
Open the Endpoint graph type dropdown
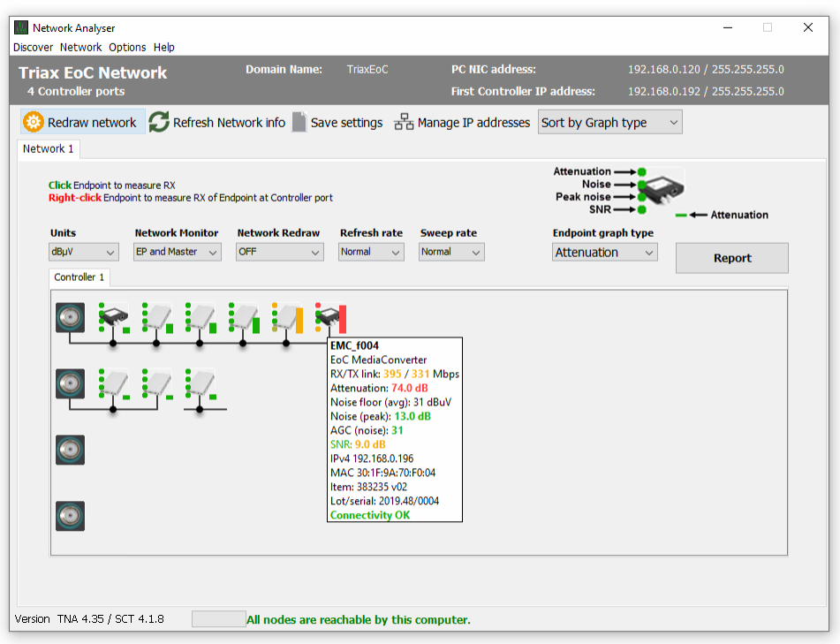604,253
